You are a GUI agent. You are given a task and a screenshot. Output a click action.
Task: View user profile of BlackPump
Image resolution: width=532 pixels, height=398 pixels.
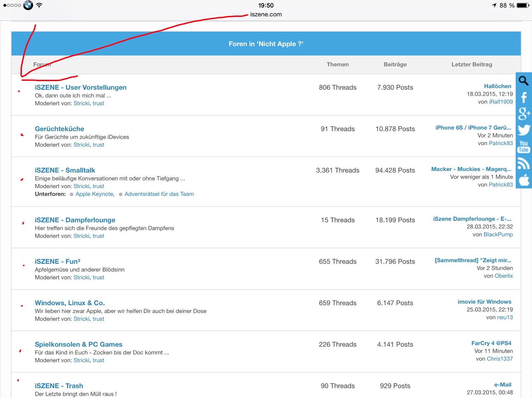click(x=498, y=234)
